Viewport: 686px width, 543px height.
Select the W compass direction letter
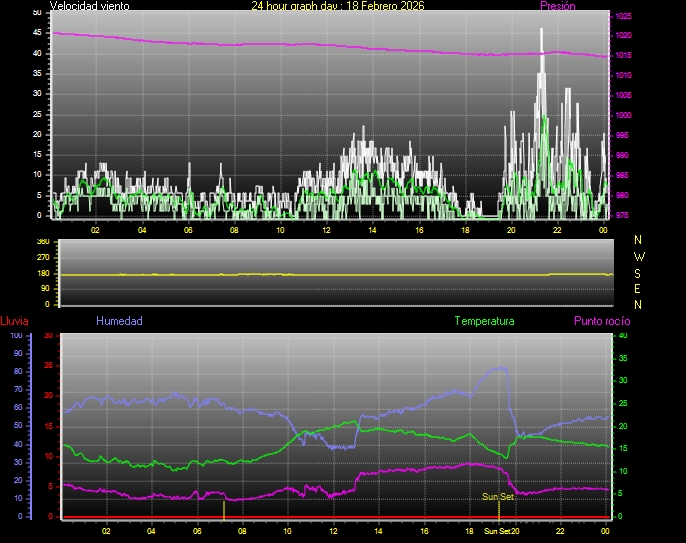tap(639, 256)
